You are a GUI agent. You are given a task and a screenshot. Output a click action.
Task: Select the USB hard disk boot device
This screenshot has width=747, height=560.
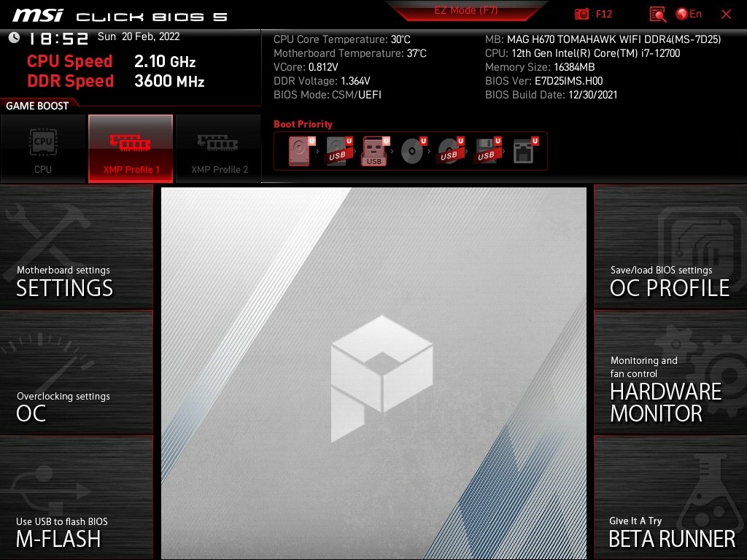(339, 151)
